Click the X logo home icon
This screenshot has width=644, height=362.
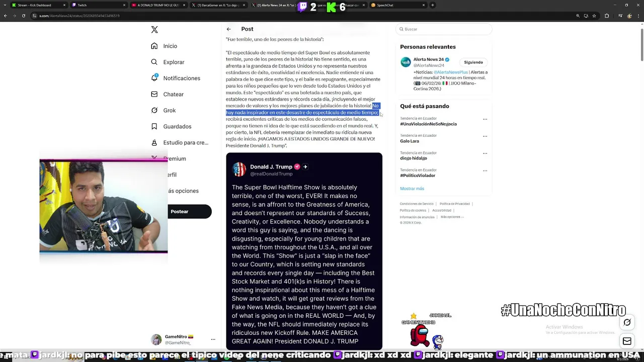pos(154,30)
